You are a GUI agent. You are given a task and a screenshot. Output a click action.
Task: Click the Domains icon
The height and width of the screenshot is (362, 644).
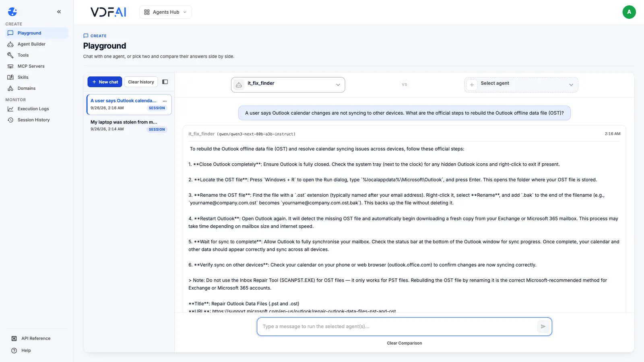10,88
